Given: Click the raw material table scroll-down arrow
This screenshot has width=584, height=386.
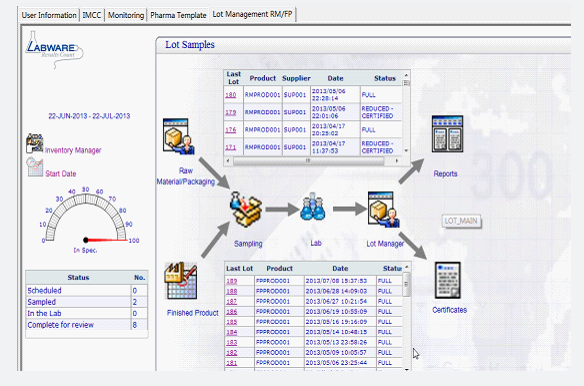Looking at the screenshot, I should point(406,151).
